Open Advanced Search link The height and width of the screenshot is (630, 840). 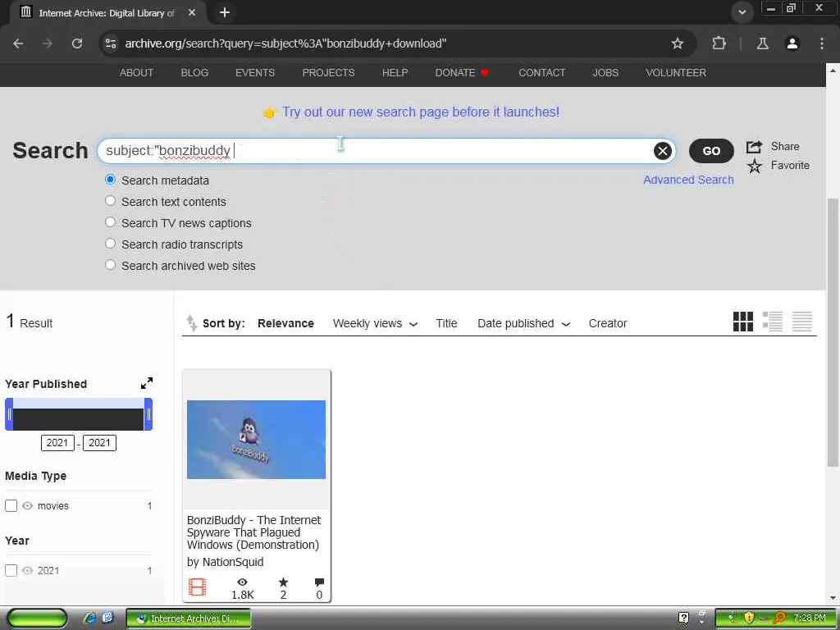[x=688, y=180]
